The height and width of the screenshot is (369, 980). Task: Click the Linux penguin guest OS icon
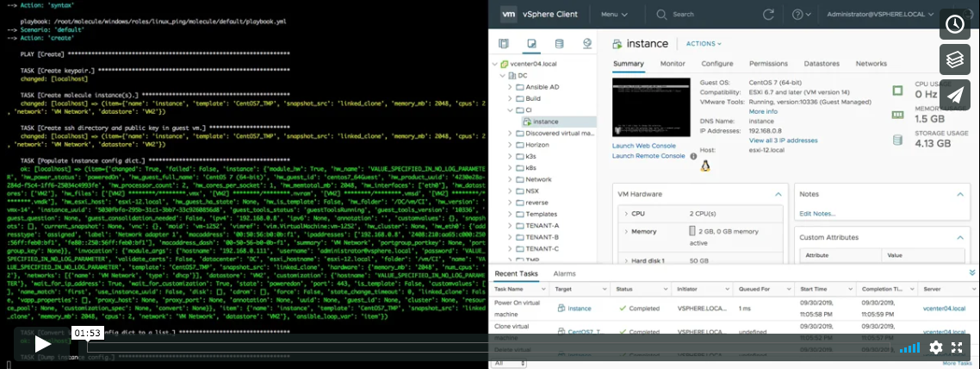[x=705, y=166]
